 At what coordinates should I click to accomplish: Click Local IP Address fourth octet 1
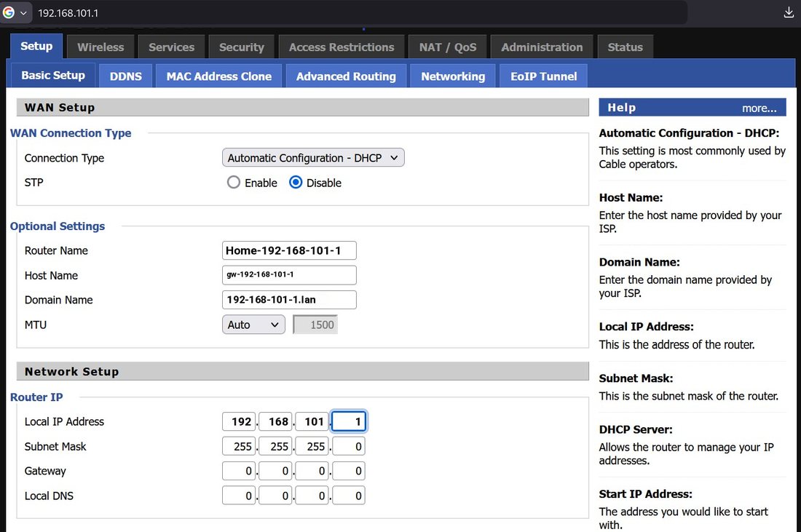[348, 421]
